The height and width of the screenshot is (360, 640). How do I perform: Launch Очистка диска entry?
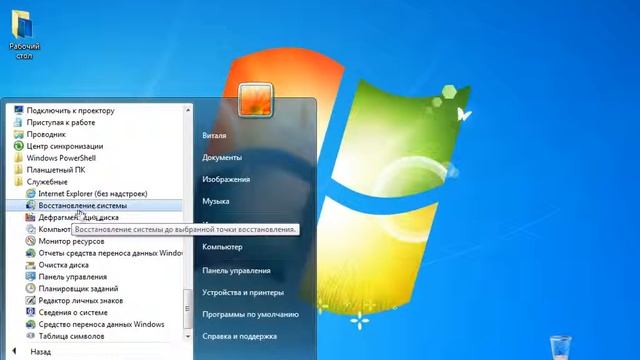(64, 264)
